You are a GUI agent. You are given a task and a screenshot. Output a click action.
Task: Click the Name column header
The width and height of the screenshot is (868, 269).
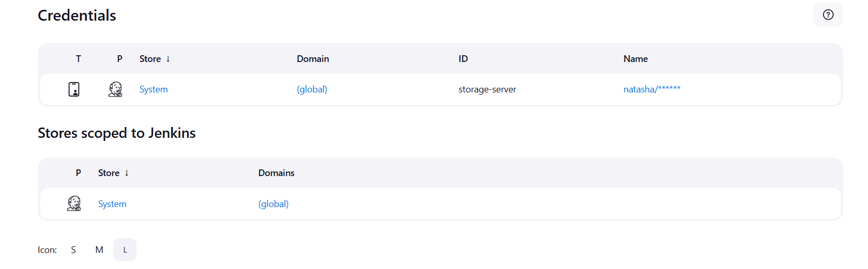[635, 59]
